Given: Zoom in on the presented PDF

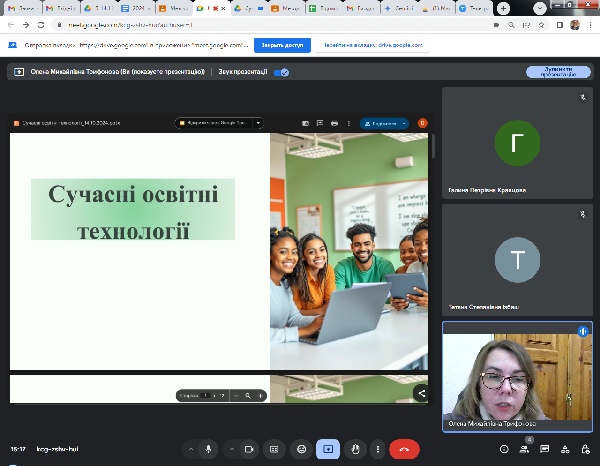Looking at the screenshot, I should (x=261, y=396).
